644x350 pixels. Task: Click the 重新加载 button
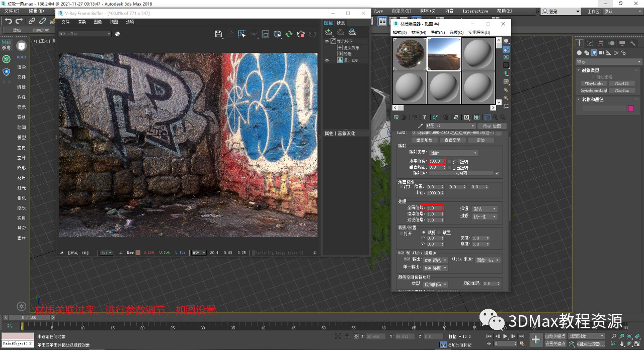click(x=425, y=140)
